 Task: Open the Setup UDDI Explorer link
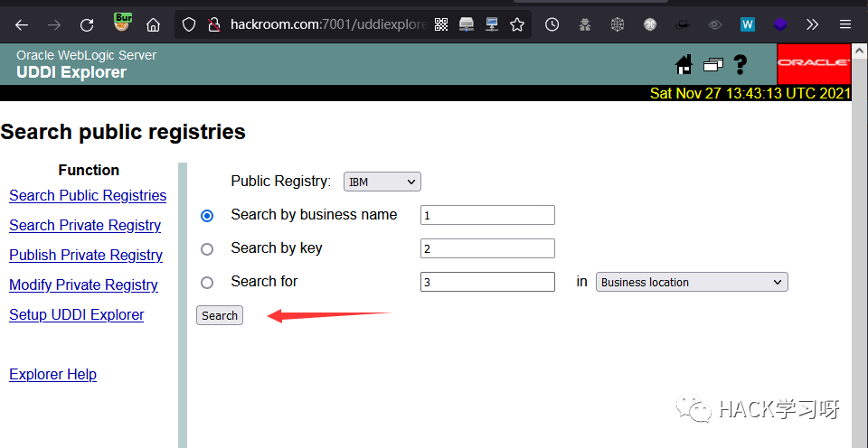tap(76, 315)
